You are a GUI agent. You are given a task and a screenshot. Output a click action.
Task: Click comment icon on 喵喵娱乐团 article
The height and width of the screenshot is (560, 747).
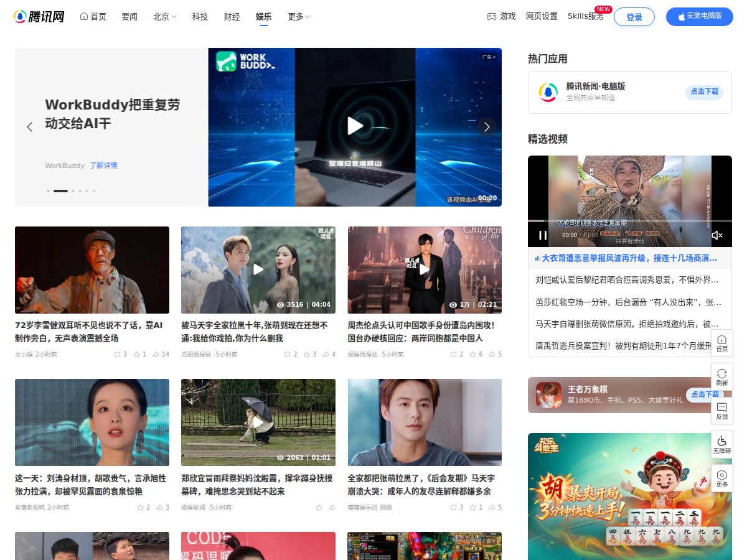[453, 507]
